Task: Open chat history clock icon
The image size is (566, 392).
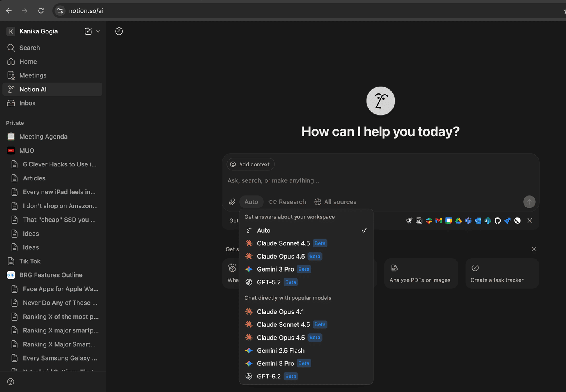Action: coord(119,31)
